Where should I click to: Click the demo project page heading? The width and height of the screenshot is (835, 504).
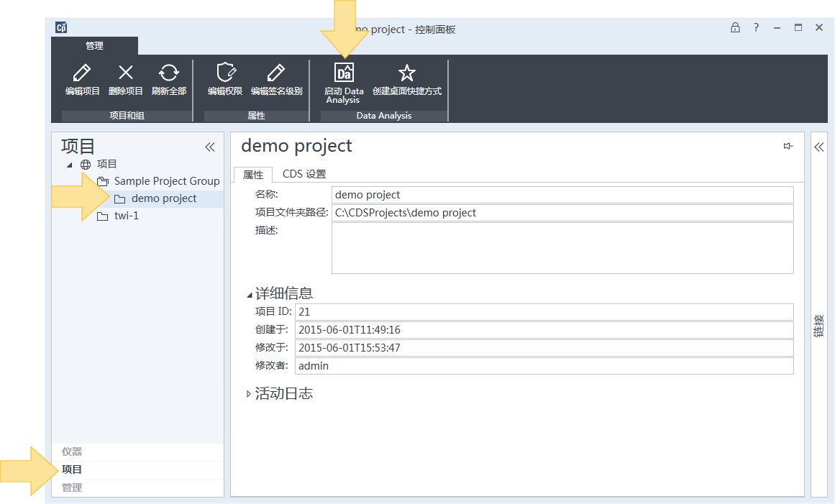(x=296, y=146)
